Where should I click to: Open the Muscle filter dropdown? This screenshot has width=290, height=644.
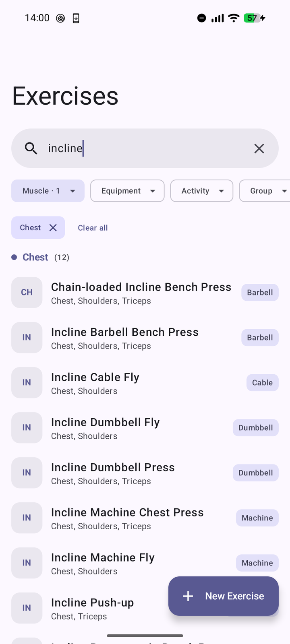[48, 191]
